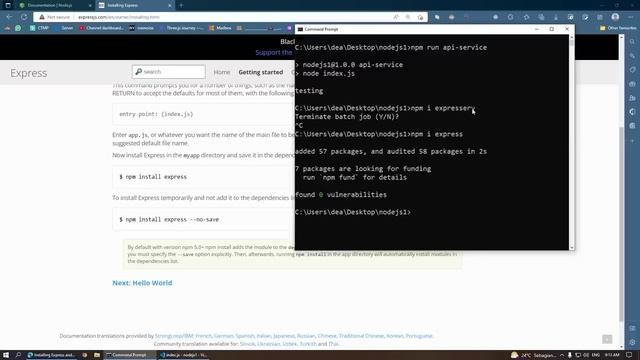Open the WhatsApp bookmark
The width and height of the screenshot is (640, 360).
18,28
